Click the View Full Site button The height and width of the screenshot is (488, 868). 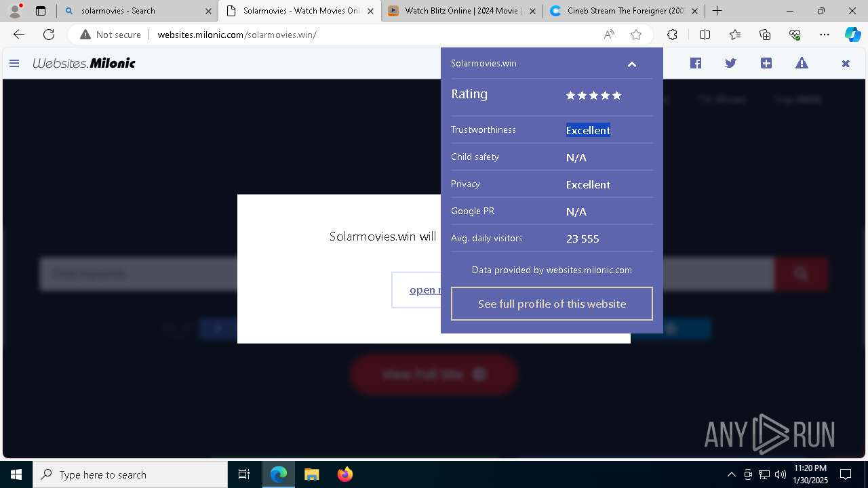pyautogui.click(x=434, y=374)
